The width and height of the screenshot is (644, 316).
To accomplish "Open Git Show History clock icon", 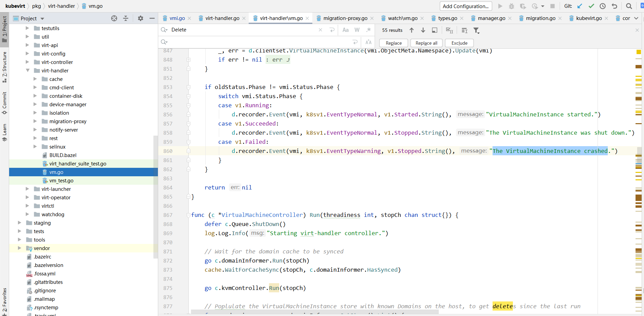I will (x=603, y=6).
